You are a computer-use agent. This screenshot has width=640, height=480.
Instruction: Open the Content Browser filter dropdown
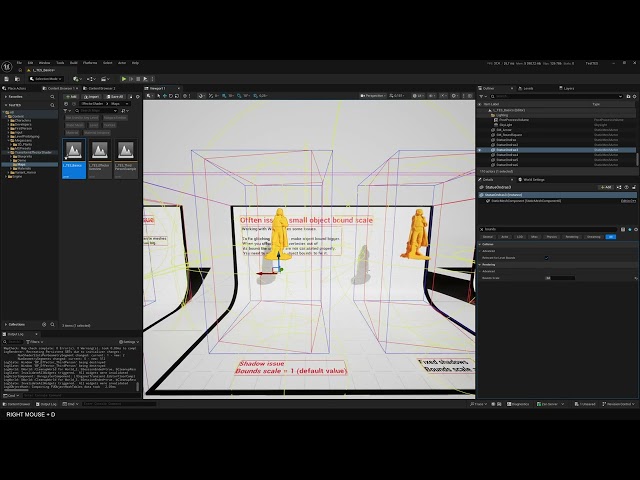click(x=67, y=111)
